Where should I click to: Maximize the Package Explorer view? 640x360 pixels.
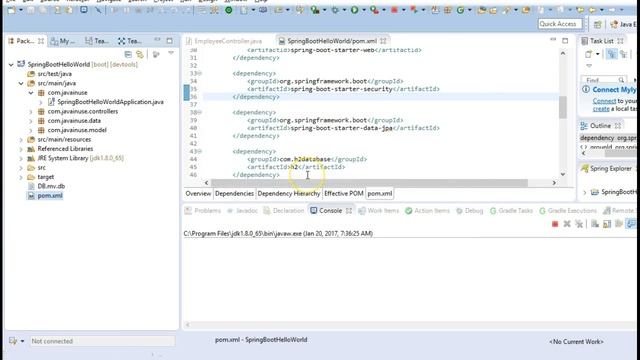(169, 40)
